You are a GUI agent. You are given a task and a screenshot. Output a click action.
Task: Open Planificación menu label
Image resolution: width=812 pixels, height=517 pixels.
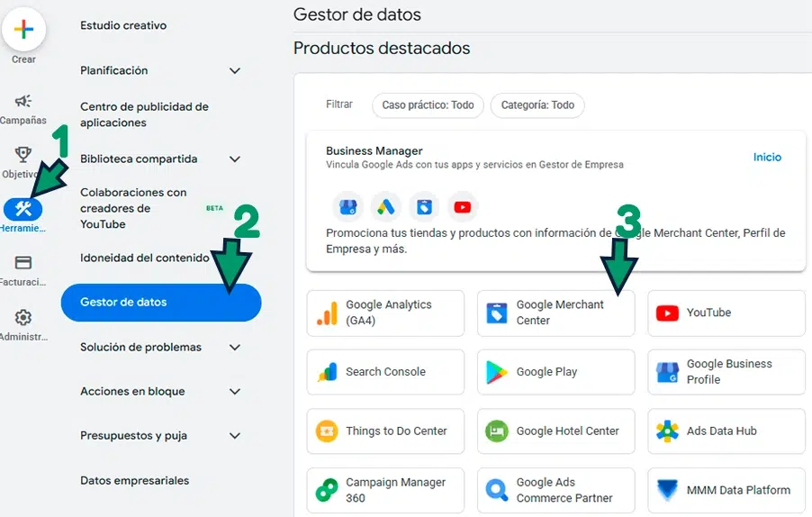pos(114,70)
